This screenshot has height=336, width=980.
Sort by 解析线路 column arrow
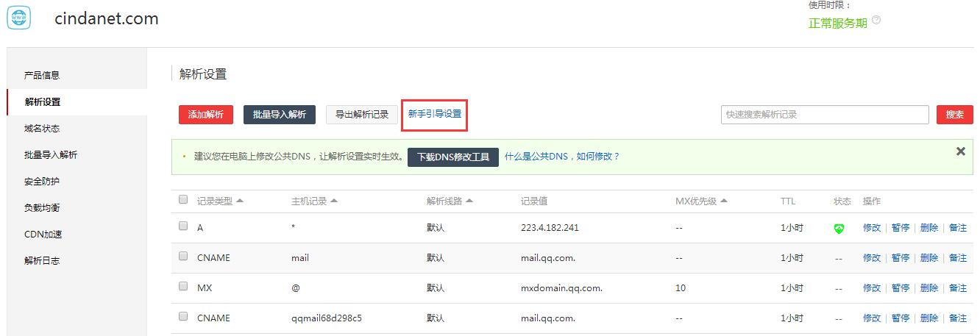469,201
